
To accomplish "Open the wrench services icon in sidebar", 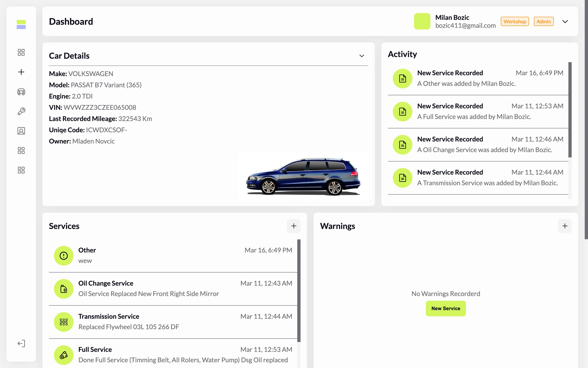I will point(21,111).
